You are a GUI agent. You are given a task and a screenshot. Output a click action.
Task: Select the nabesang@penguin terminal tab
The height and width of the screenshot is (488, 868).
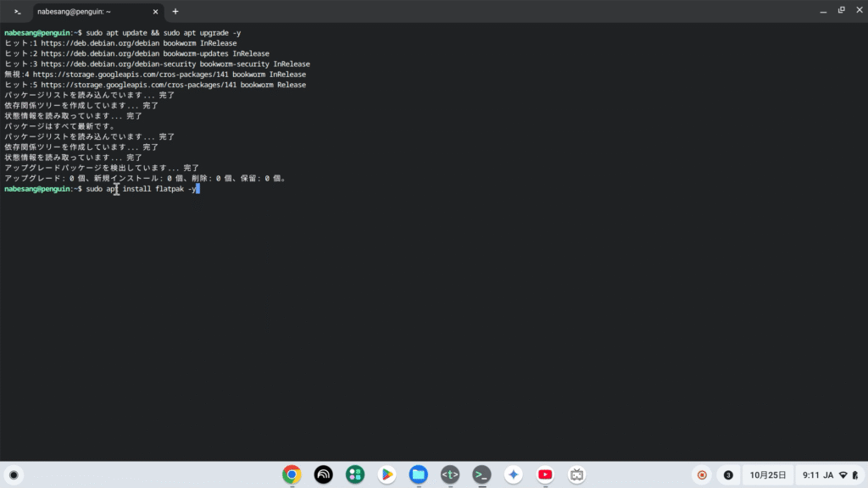click(x=85, y=12)
